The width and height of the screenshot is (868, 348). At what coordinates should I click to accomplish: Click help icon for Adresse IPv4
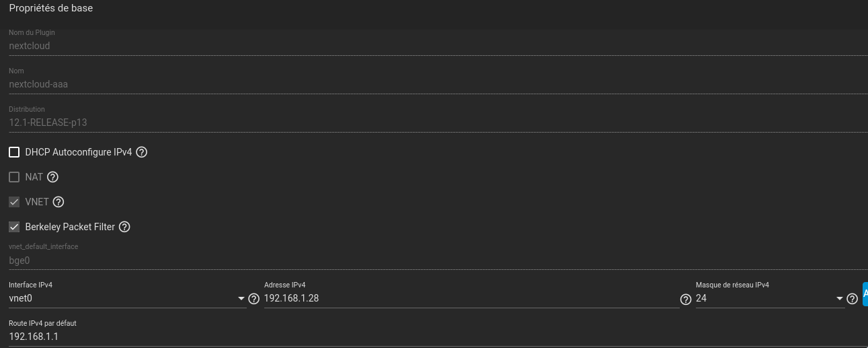pos(686,299)
